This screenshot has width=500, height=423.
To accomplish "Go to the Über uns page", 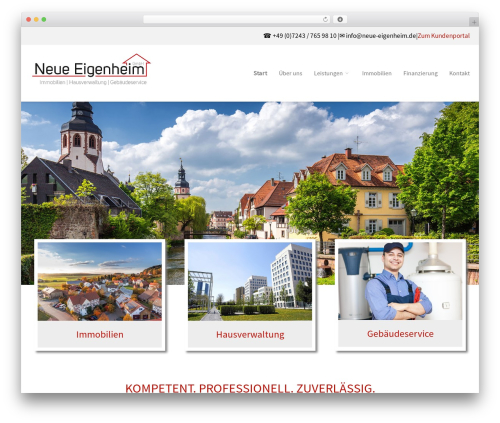I will [x=290, y=73].
